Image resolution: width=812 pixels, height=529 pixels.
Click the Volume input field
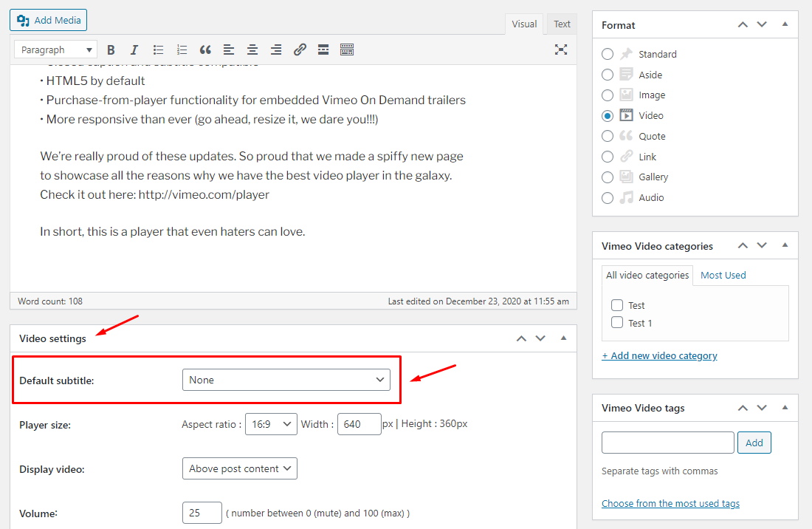point(202,513)
